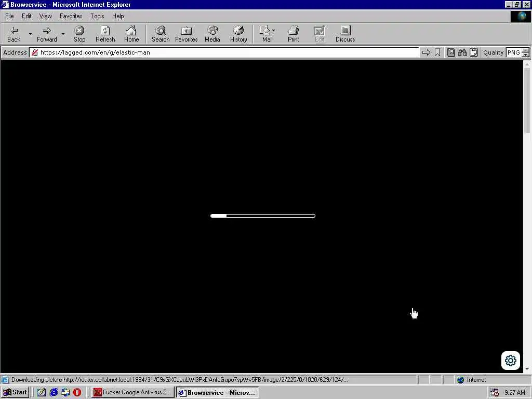Click the notepad icon in Quick Launch
Image resolution: width=532 pixels, height=399 pixels.
[x=42, y=393]
